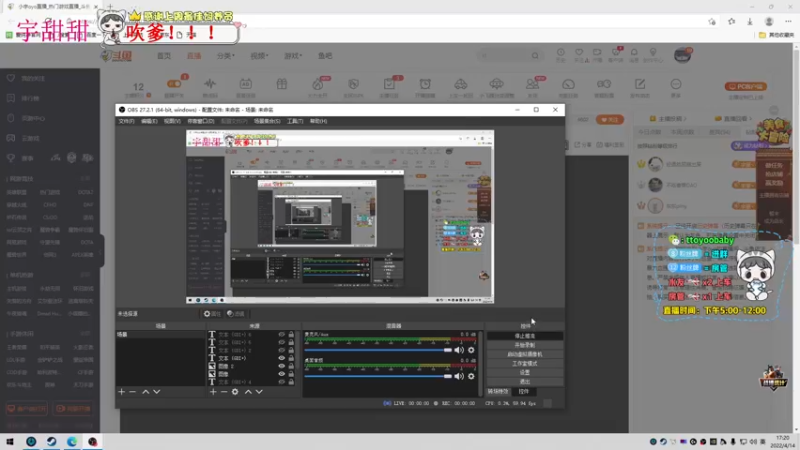
Task: Open the 麦克风/Aux track gear settings
Action: (471, 350)
